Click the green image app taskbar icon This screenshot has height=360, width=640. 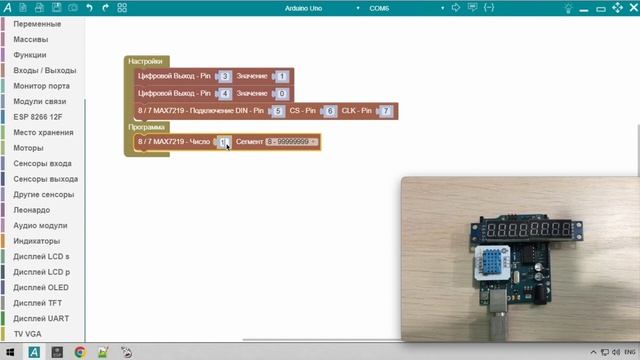103,352
